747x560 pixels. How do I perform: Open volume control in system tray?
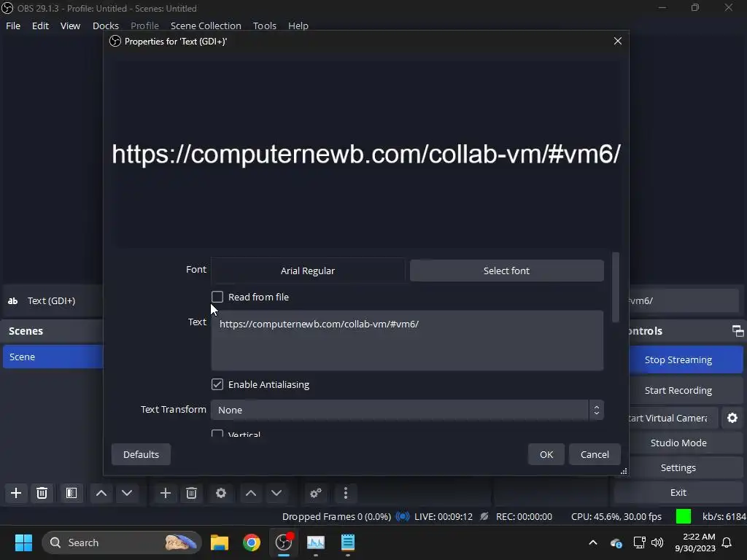point(657,542)
